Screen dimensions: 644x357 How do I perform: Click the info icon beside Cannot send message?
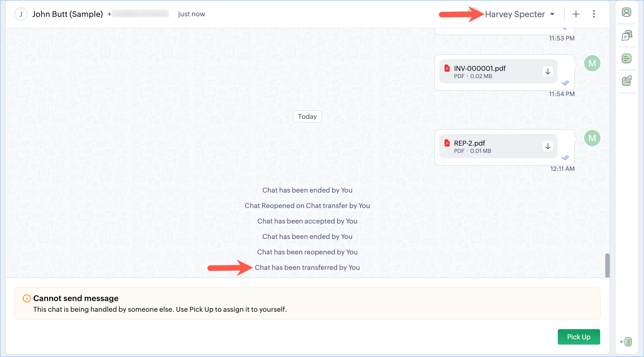[x=27, y=298]
